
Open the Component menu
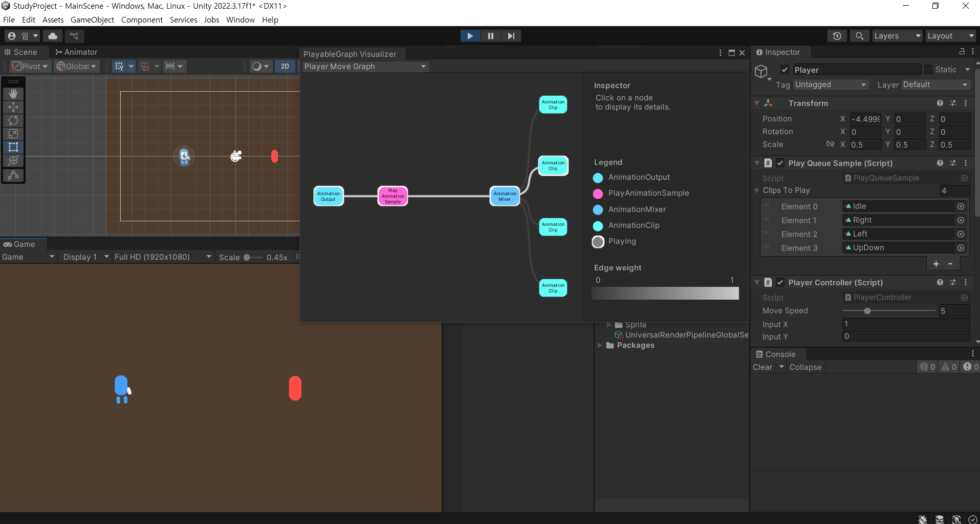(142, 19)
